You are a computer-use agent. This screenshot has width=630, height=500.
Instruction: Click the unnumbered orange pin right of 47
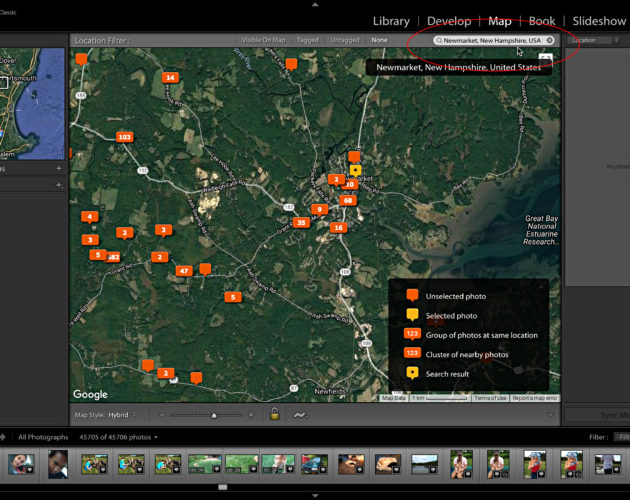(x=205, y=269)
